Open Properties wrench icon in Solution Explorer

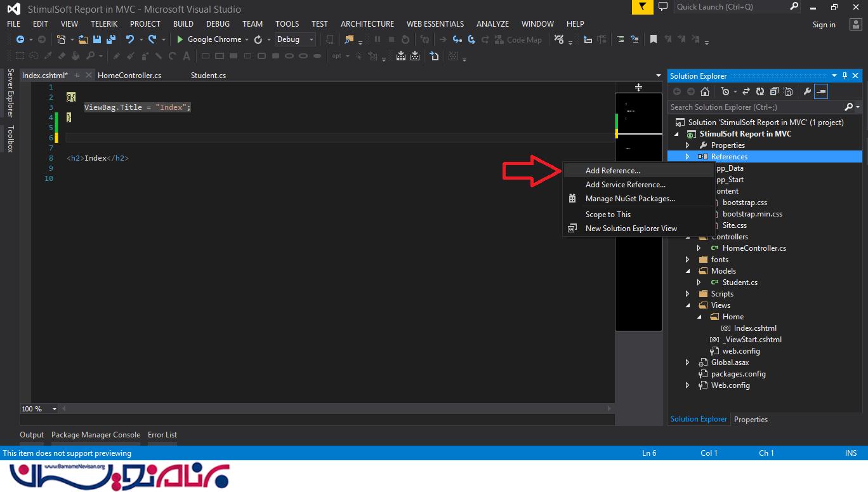pyautogui.click(x=807, y=91)
